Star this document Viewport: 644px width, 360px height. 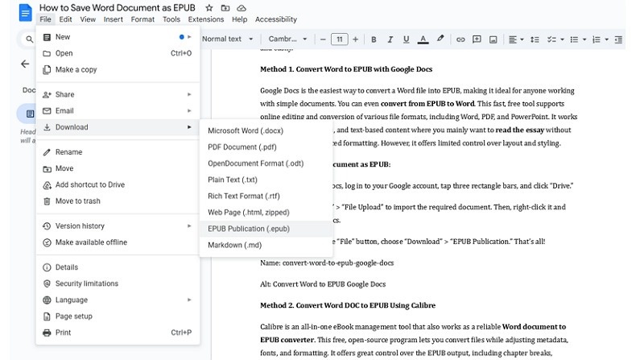pyautogui.click(x=209, y=8)
